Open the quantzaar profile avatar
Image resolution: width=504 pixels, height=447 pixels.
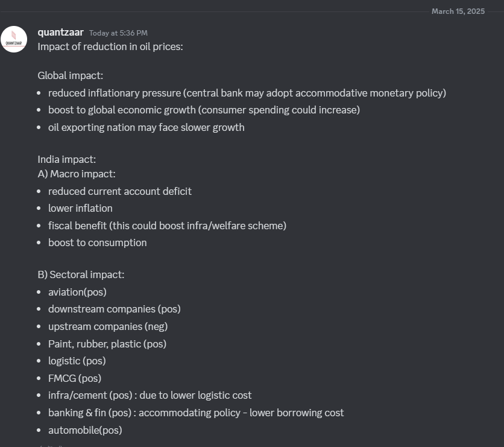[14, 39]
